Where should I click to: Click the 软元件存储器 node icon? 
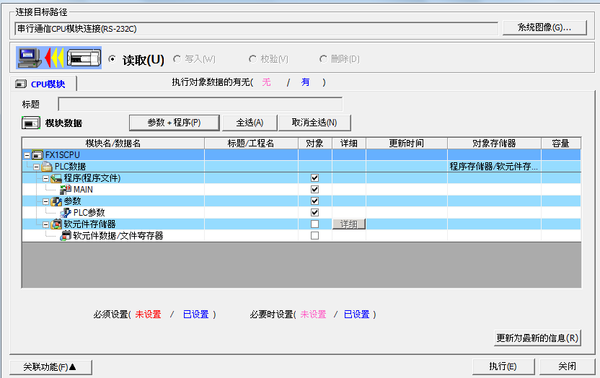56,224
